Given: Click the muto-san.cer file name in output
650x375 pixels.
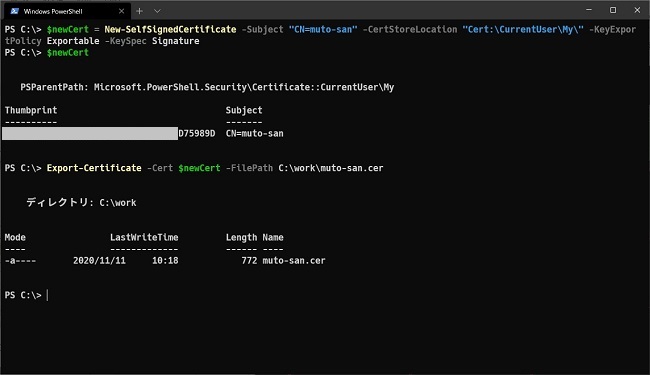Looking at the screenshot, I should click(294, 261).
